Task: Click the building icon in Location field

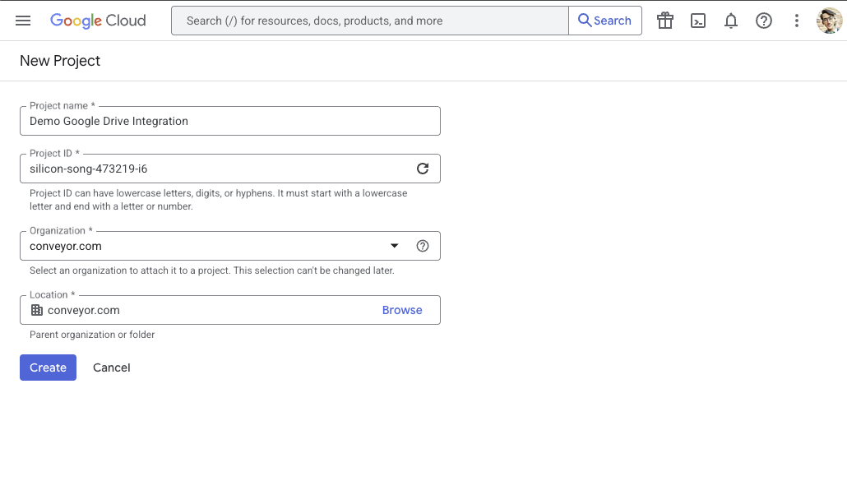Action: (37, 310)
